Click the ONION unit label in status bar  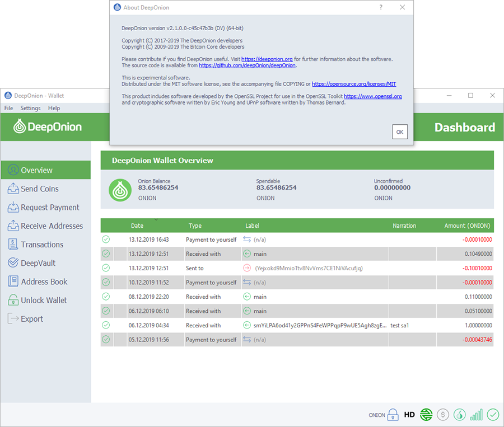(x=377, y=415)
